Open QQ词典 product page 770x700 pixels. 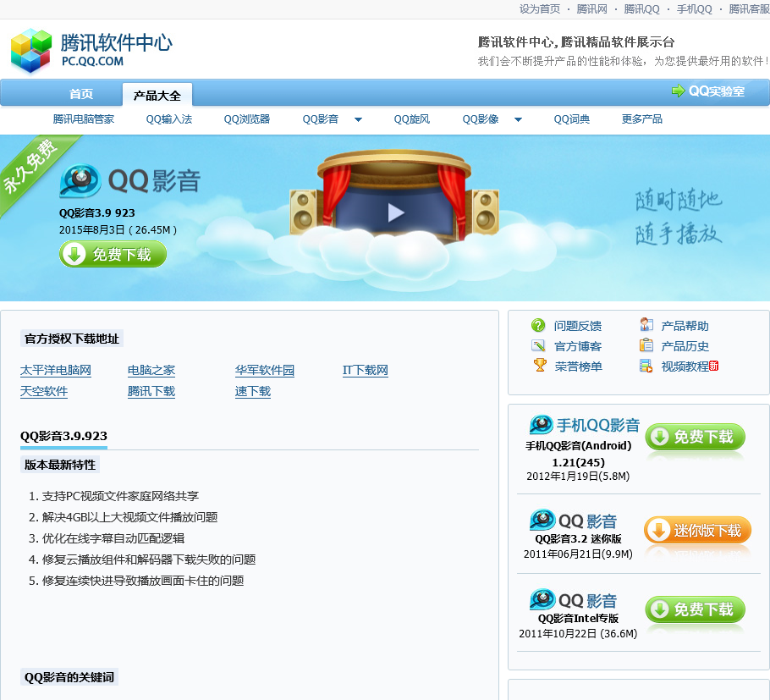click(x=572, y=119)
